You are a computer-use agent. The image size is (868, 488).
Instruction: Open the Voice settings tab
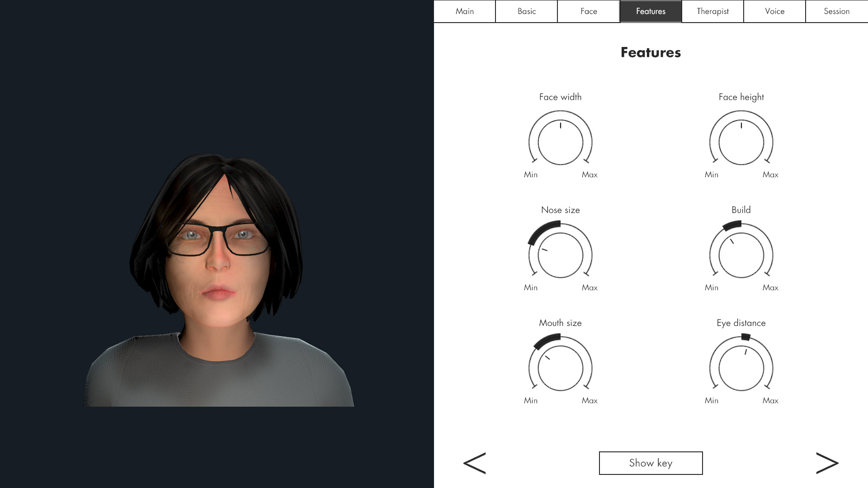coord(774,11)
